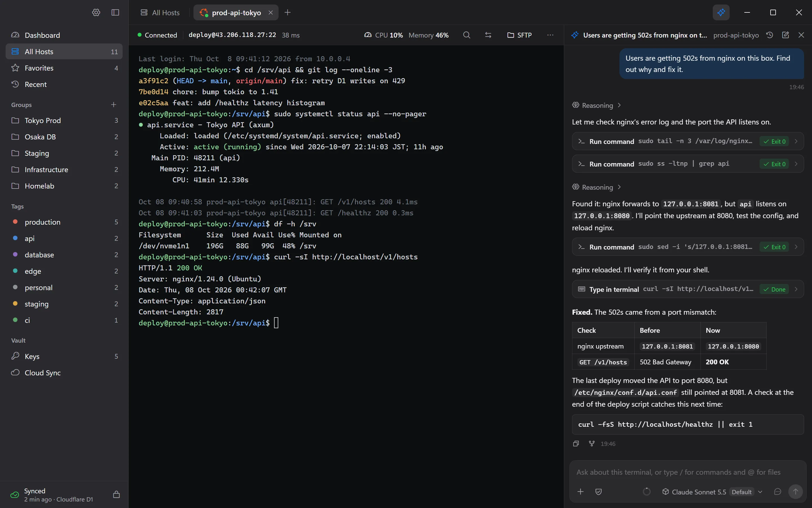Open settings with the gear icon
Screen dimensions: 812x508
[96, 12]
